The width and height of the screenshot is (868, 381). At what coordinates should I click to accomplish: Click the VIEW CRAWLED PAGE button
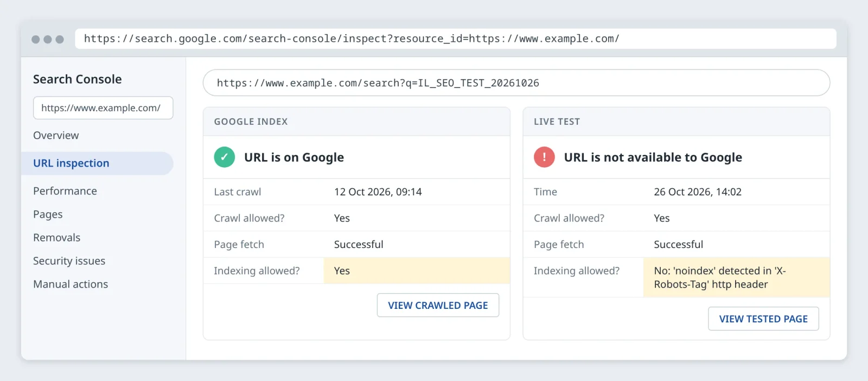tap(438, 306)
